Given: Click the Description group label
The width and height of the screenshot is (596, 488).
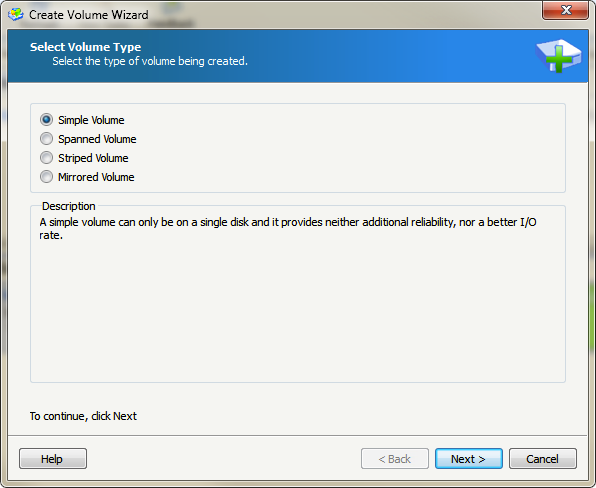Looking at the screenshot, I should tap(68, 206).
